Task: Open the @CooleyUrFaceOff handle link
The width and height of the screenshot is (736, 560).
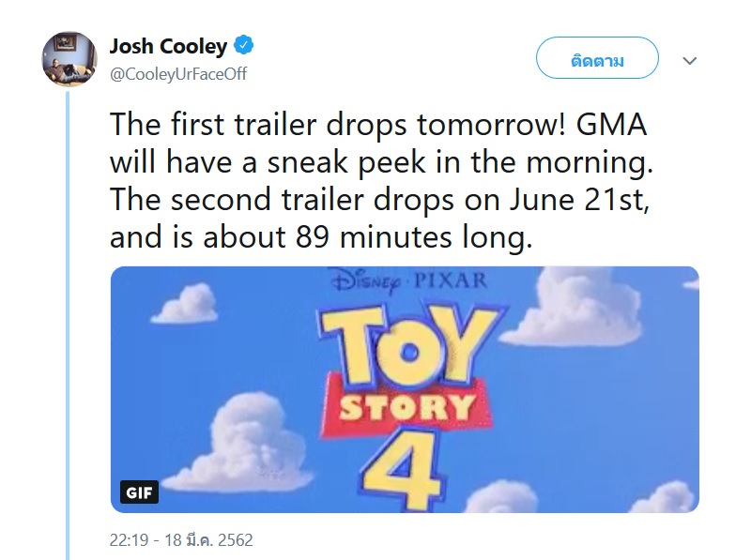Action: pos(178,74)
